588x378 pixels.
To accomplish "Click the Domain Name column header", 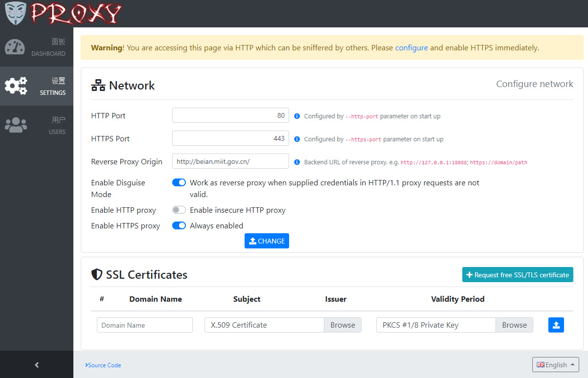I will (x=156, y=299).
